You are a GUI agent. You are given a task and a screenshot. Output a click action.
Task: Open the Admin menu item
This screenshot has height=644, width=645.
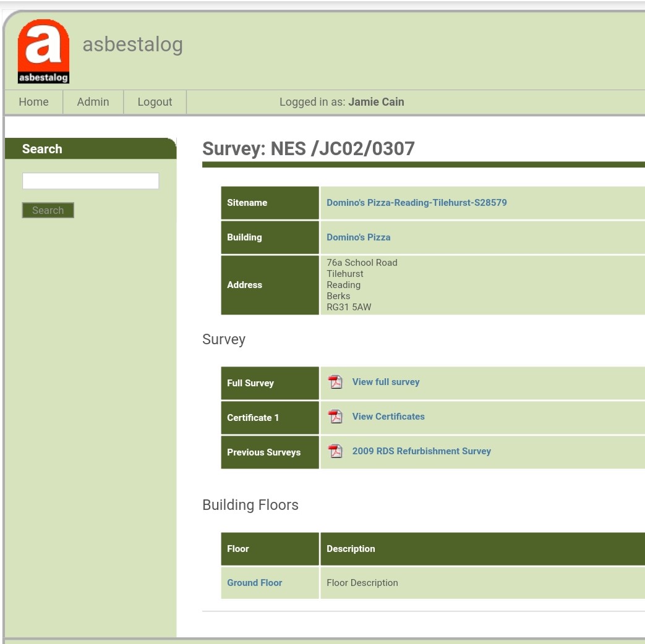(x=93, y=102)
